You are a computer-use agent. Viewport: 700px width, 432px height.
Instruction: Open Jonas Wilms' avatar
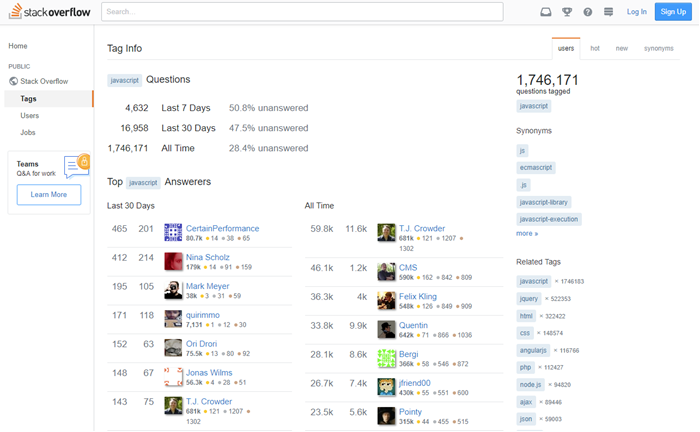173,377
